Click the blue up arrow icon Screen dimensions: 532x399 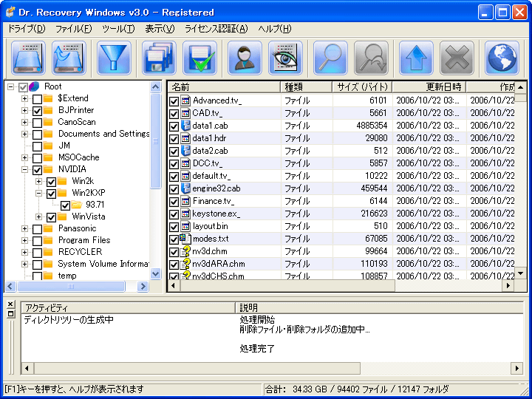tap(416, 58)
